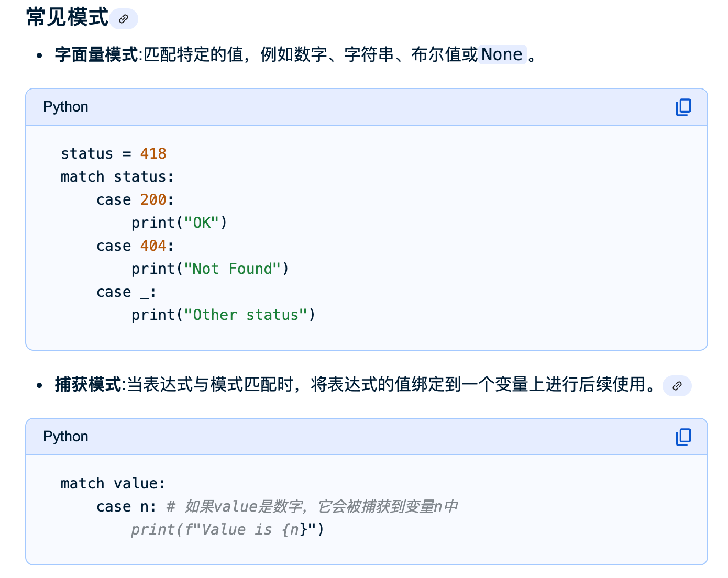Copy the first Python code block
Screen dimensions: 728x578
pyautogui.click(x=683, y=107)
